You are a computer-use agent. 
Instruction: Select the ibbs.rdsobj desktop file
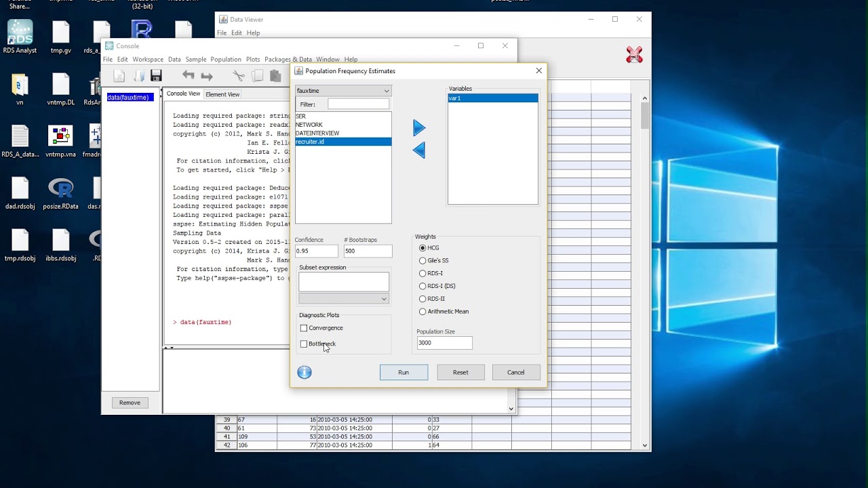click(60, 245)
